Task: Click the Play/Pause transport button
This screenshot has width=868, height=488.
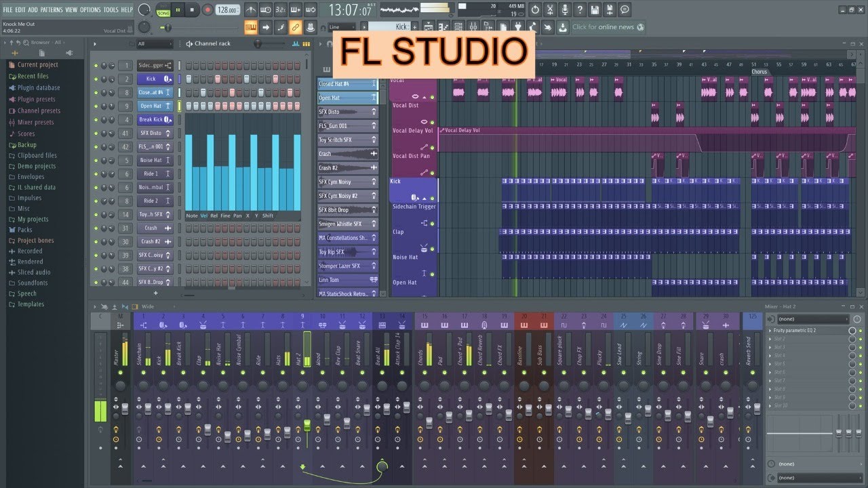Action: tap(178, 10)
